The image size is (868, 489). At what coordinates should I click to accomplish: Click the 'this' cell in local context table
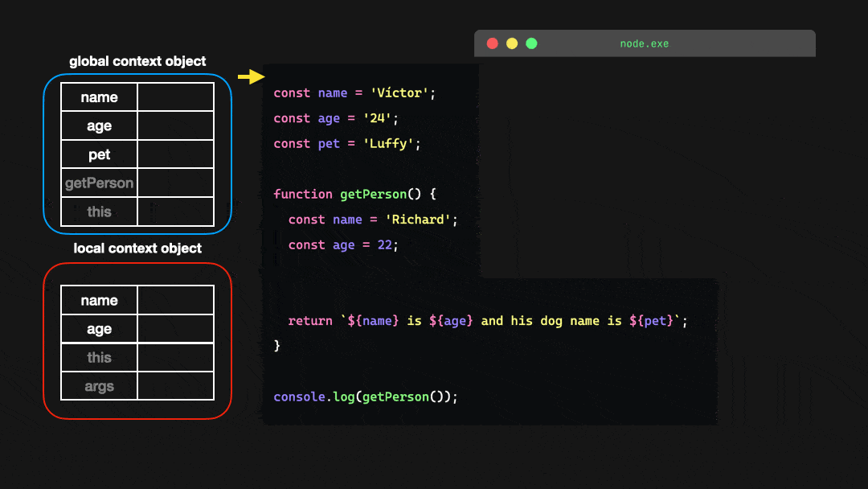click(99, 357)
